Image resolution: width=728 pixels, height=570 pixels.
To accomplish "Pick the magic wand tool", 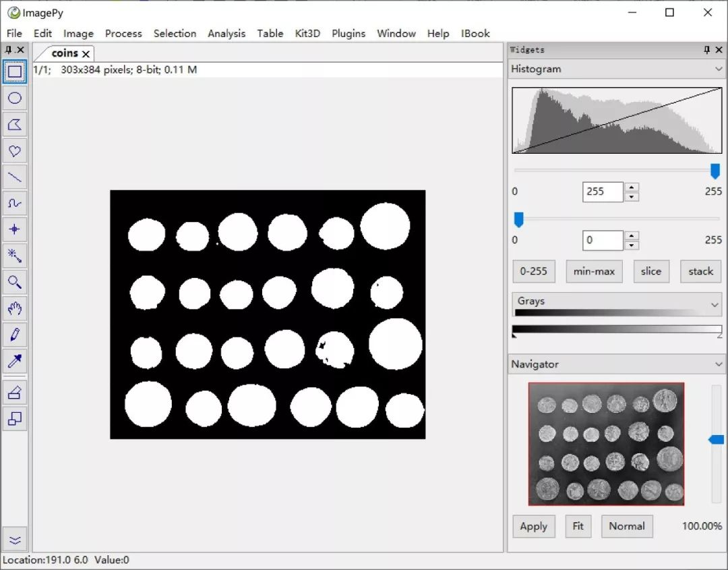I will coord(15,255).
